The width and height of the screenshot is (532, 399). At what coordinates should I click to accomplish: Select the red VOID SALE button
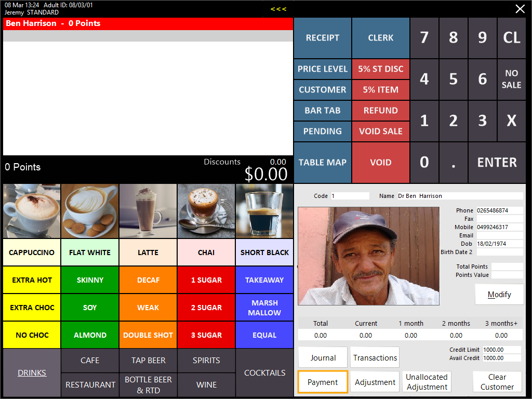(380, 131)
